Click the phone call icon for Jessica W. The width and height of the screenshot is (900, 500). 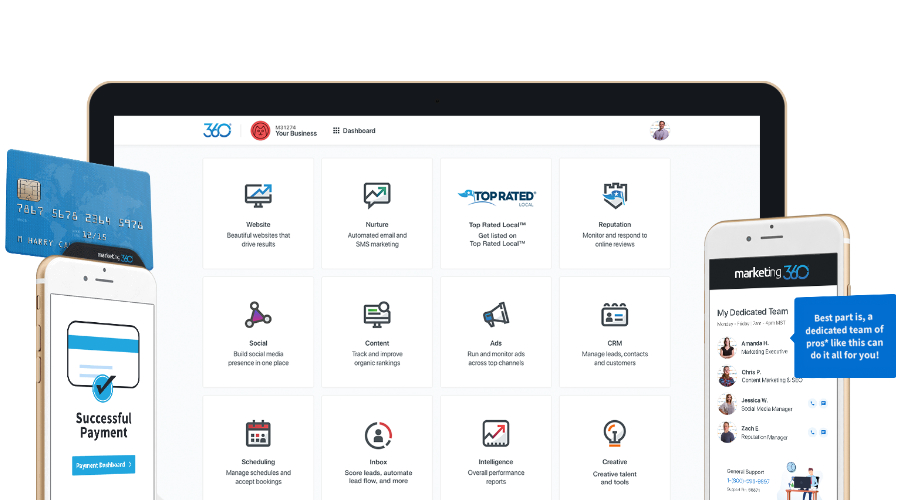pos(812,404)
